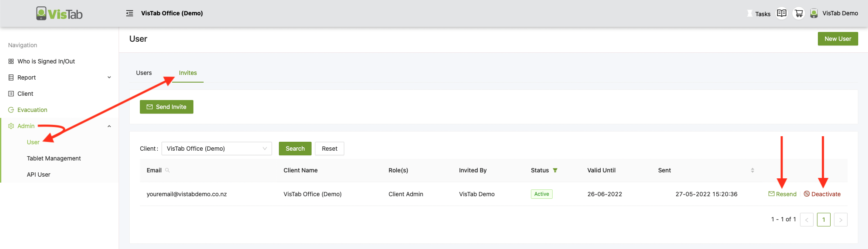Open the Client dropdown selector

pos(216,149)
